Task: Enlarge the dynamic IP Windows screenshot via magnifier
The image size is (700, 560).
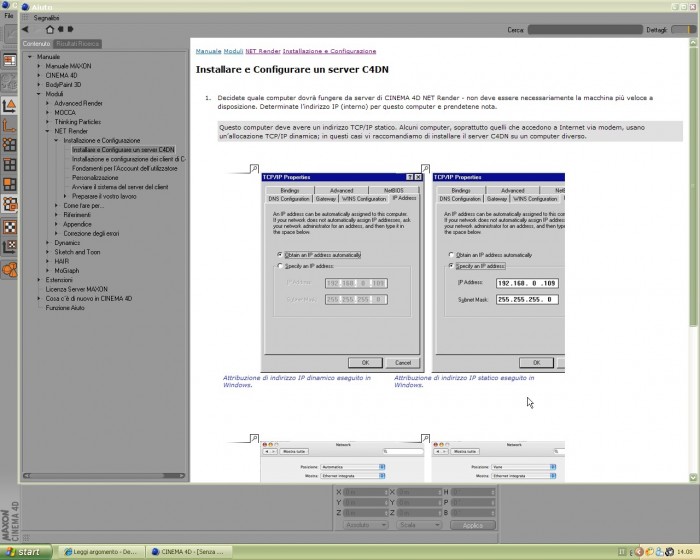Action: click(x=254, y=168)
